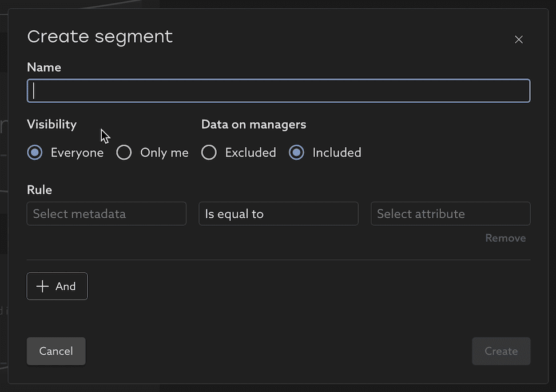Add another rule with And button
Viewport: 556px width, 392px height.
tap(57, 286)
